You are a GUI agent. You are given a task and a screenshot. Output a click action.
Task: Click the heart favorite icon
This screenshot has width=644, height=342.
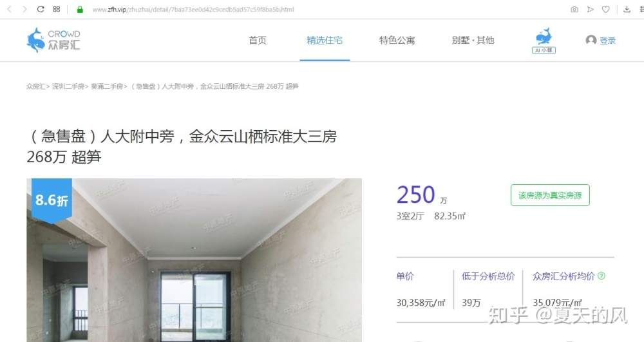(x=606, y=9)
